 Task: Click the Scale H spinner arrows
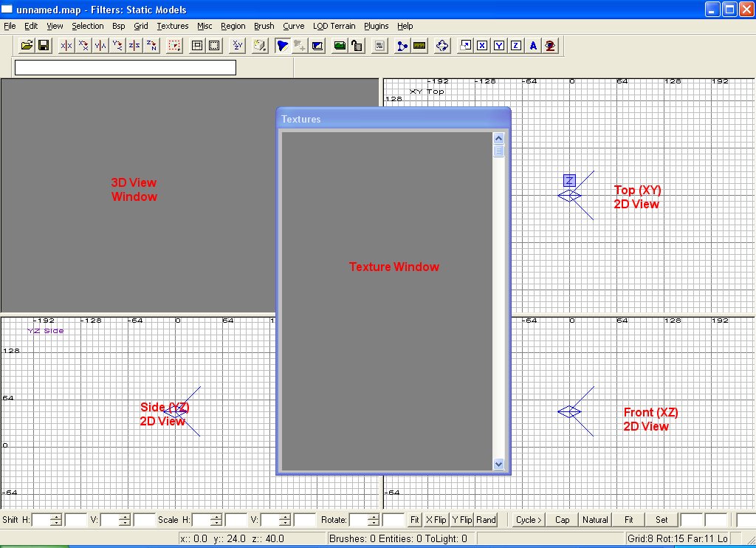216,520
